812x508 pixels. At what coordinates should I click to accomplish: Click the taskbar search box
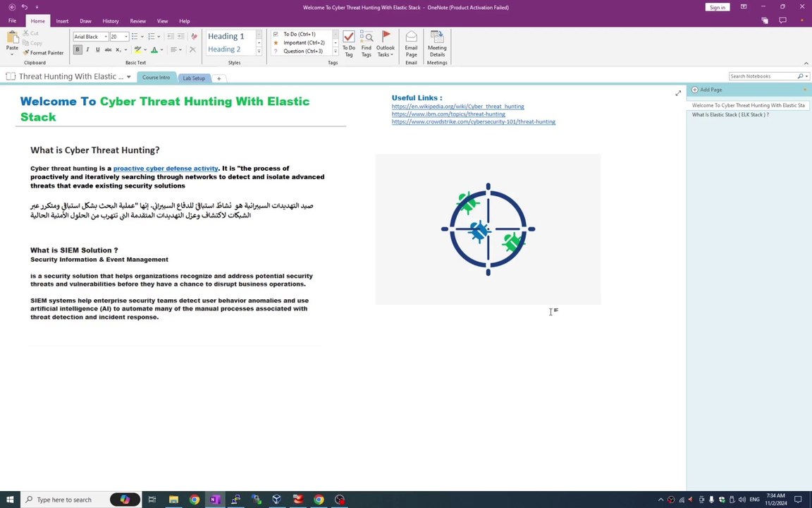pyautogui.click(x=80, y=500)
